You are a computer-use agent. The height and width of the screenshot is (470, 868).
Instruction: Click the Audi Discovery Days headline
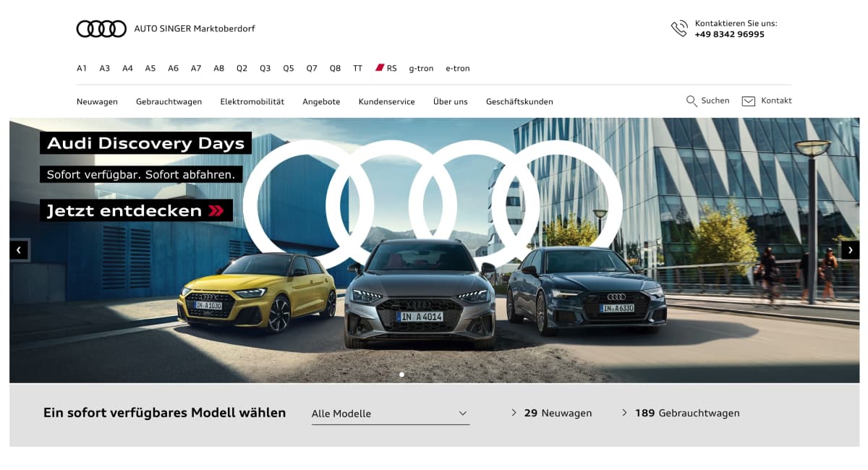click(145, 143)
